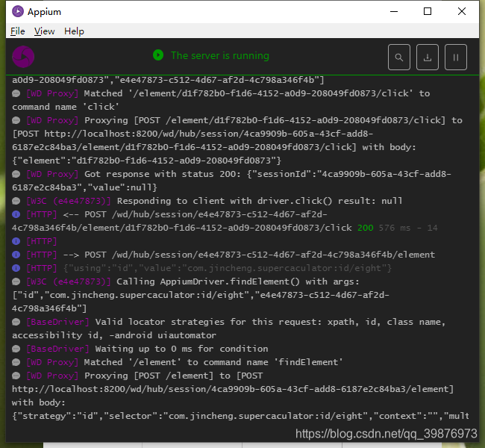Click the '[HTTP] <-- POST' response log line
This screenshot has height=448, width=485.
point(225,221)
